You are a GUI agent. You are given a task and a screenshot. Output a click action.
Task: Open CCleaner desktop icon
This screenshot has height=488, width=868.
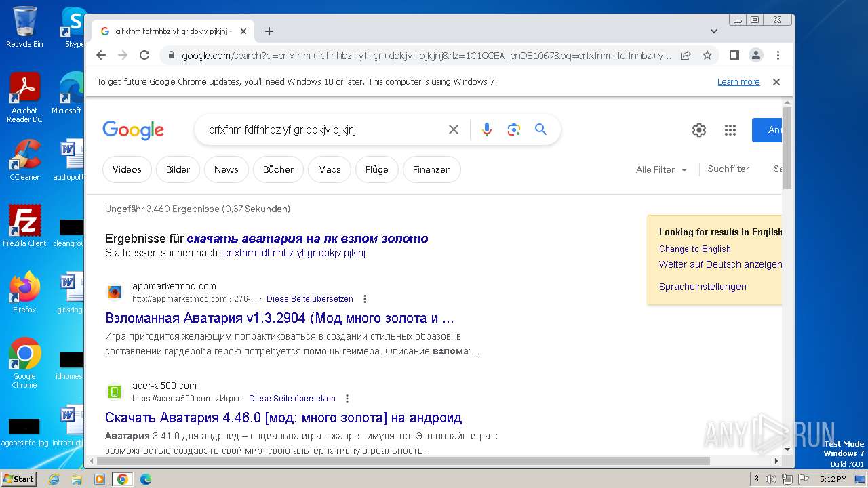point(24,160)
